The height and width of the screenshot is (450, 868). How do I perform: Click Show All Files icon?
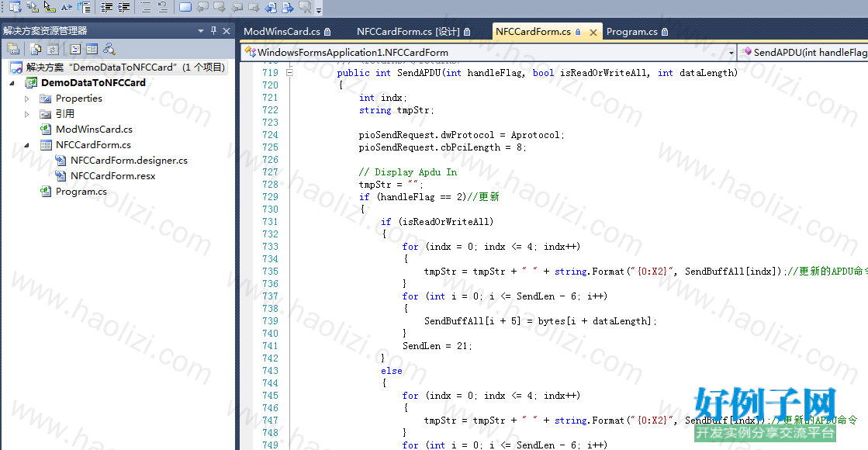(x=36, y=49)
